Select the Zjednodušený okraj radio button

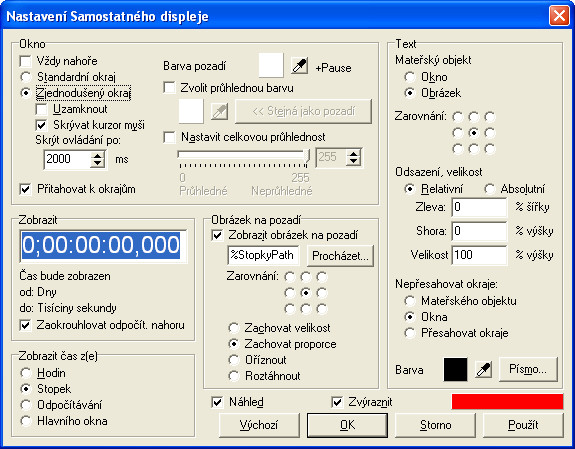point(25,93)
